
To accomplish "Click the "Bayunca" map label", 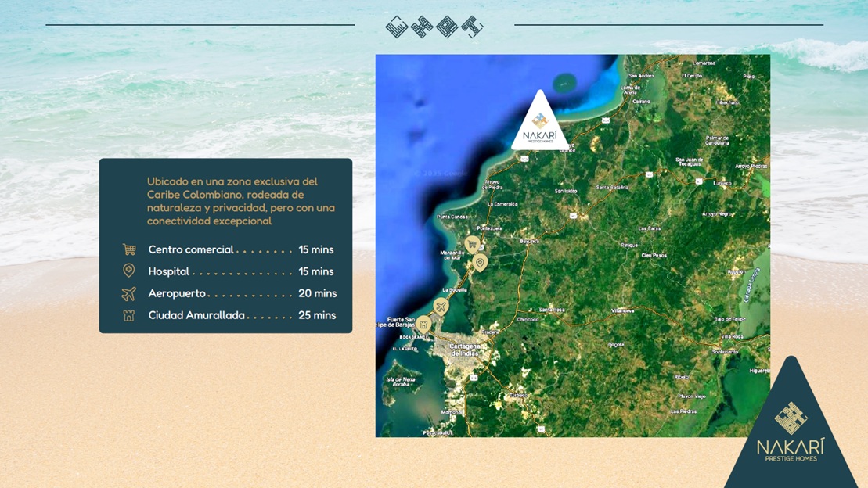I will pos(529,241).
